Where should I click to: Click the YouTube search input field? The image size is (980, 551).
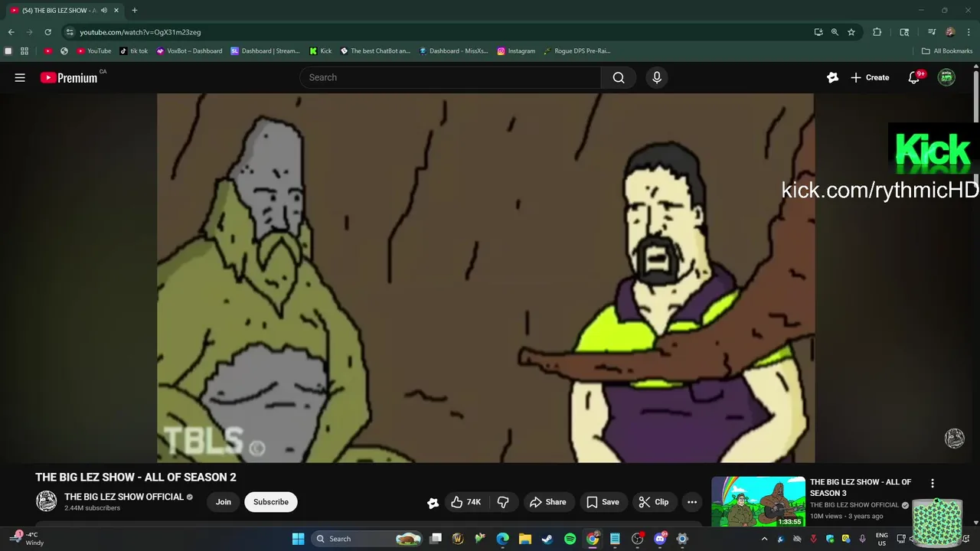[x=450, y=77]
